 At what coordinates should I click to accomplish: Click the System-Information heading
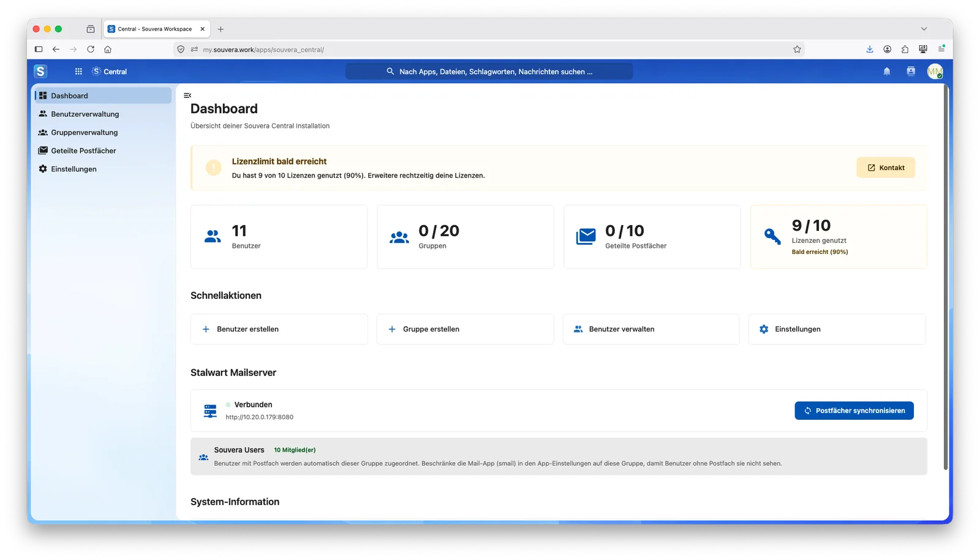235,502
